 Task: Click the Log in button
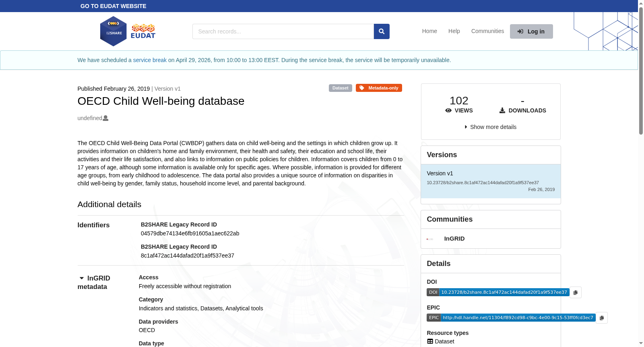[x=531, y=31]
